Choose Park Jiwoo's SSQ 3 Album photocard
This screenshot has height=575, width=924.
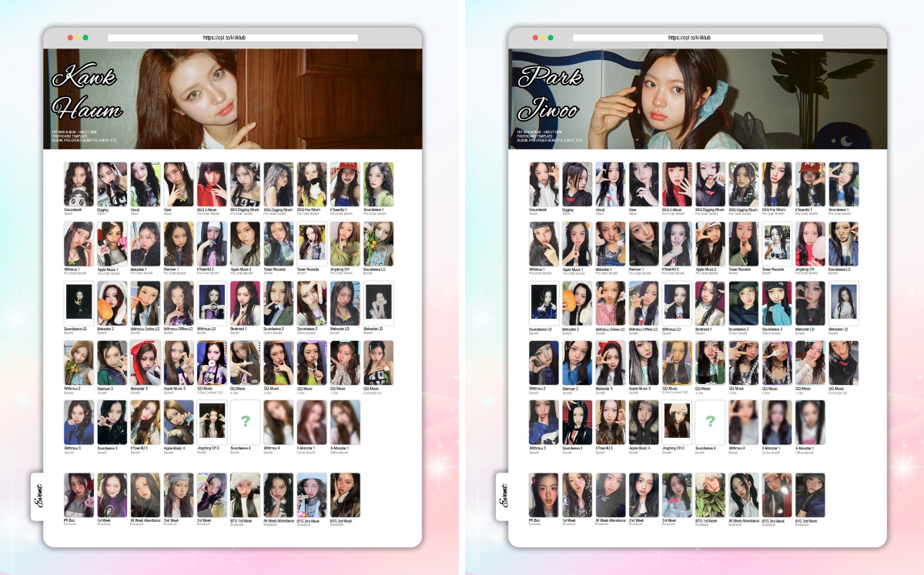(x=677, y=184)
